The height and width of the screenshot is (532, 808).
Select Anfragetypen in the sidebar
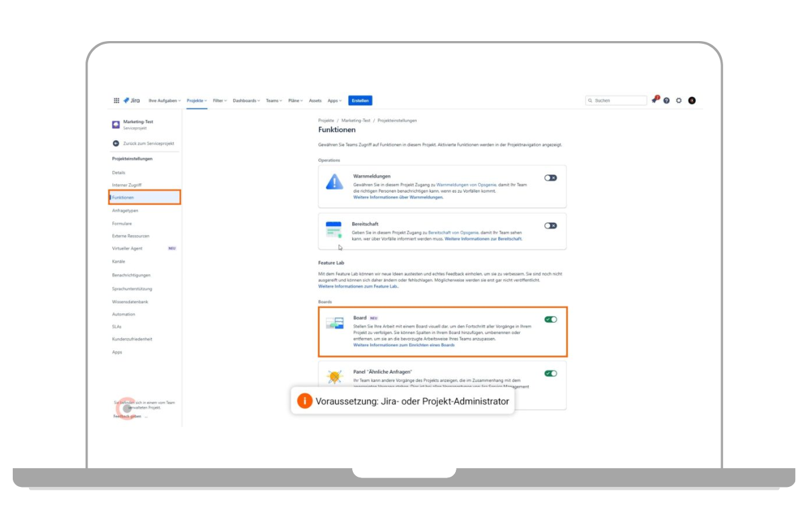click(x=125, y=210)
